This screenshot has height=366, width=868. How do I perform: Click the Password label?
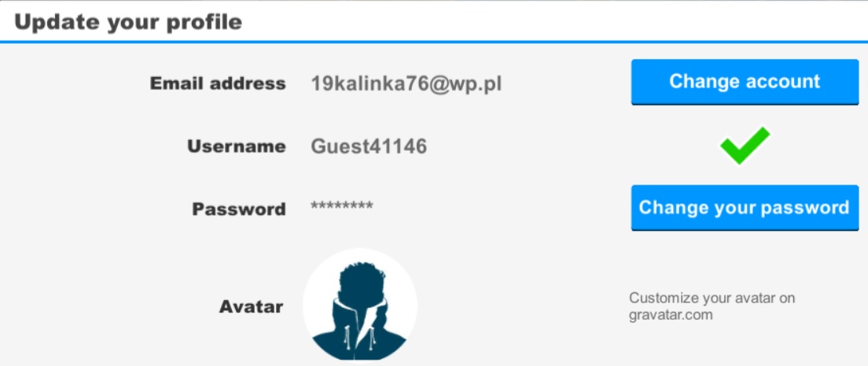click(239, 210)
